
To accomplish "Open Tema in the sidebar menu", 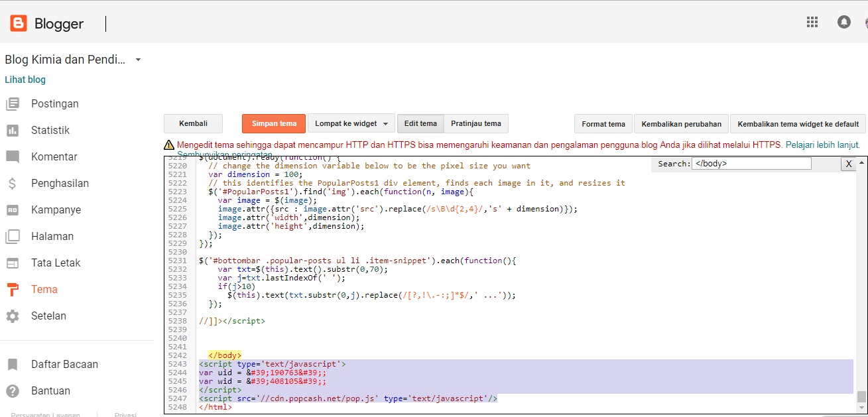I will 44,290.
